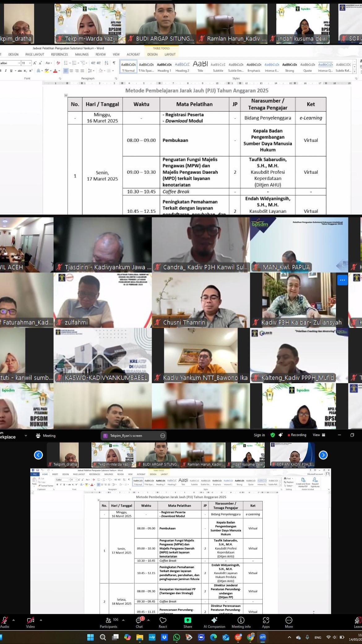Click the green encryption shield icon

[x=273, y=435]
